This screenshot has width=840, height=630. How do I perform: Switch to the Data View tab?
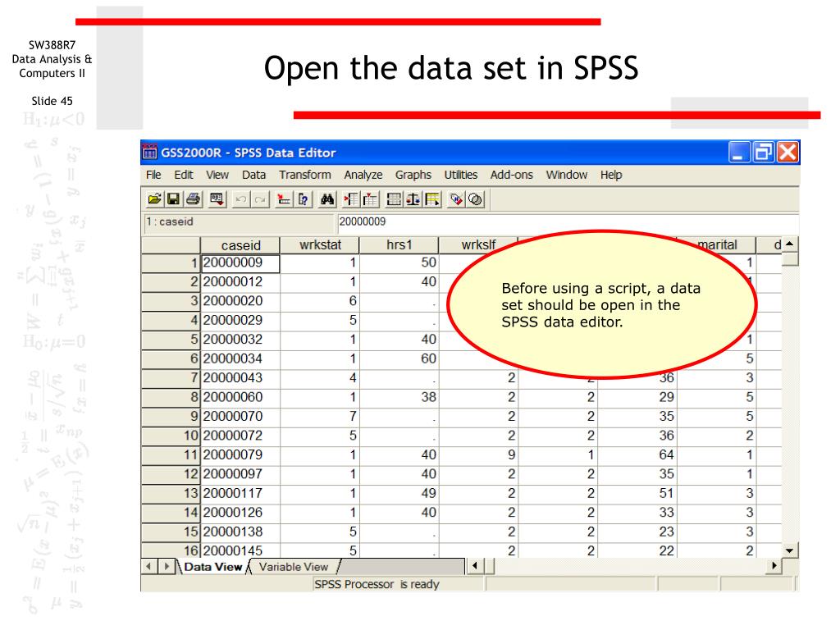coord(212,567)
